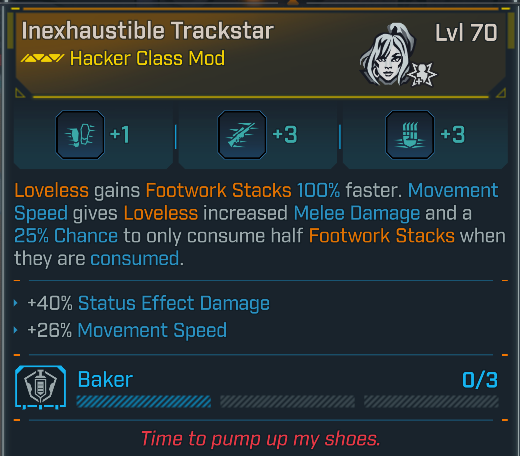Viewport: 520px width, 456px height.
Task: Click the 0/3 Baker counter
Action: click(480, 380)
